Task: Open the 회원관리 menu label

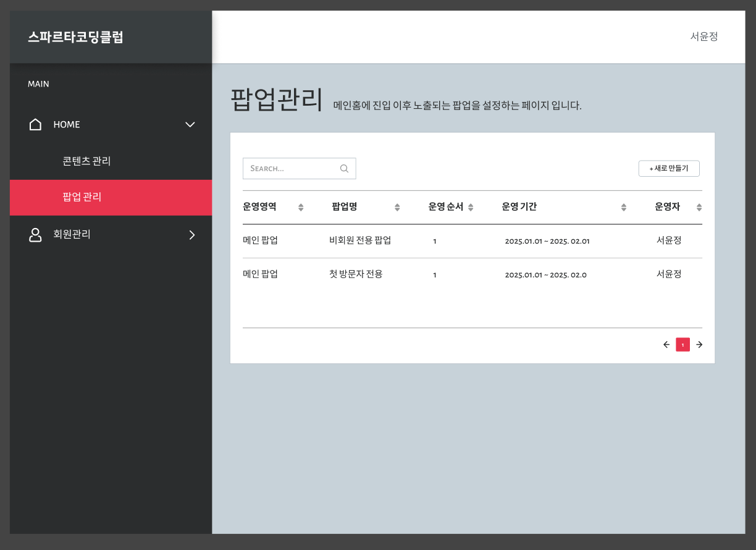Action: click(x=72, y=235)
